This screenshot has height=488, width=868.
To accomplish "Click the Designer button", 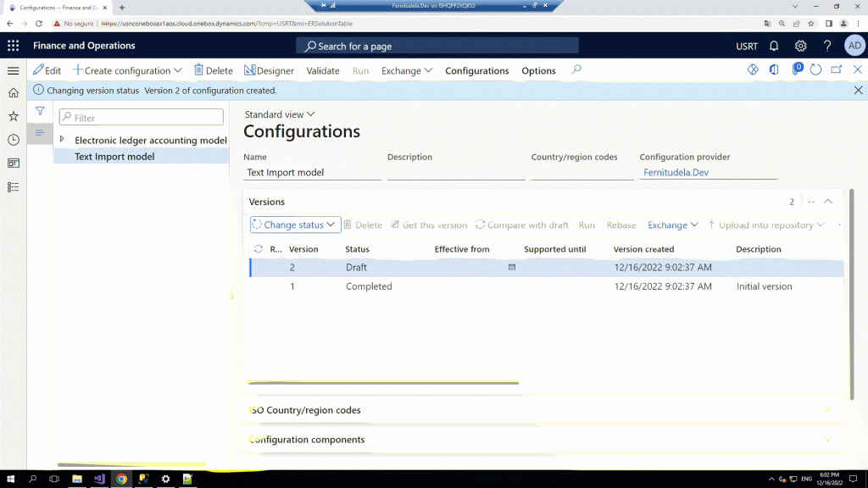I will [x=269, y=71].
